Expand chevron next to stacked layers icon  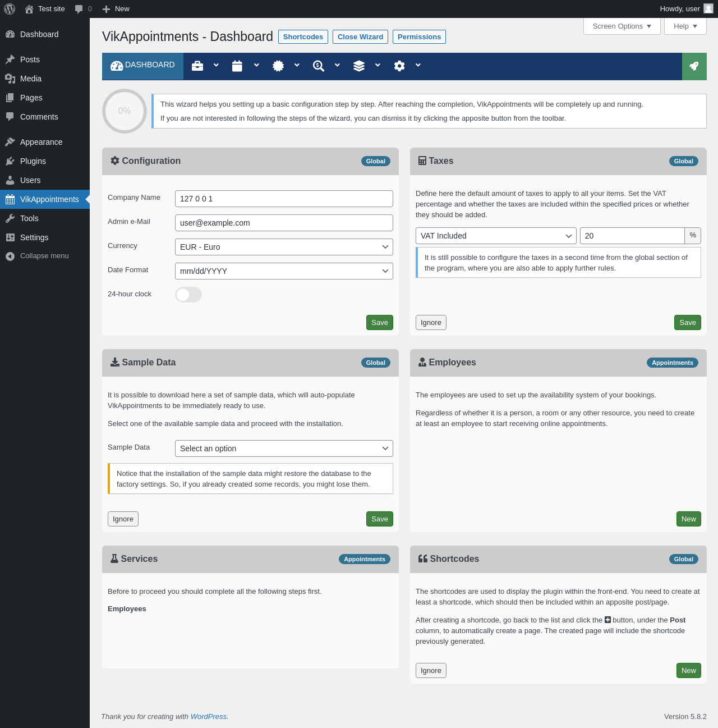pyautogui.click(x=378, y=66)
